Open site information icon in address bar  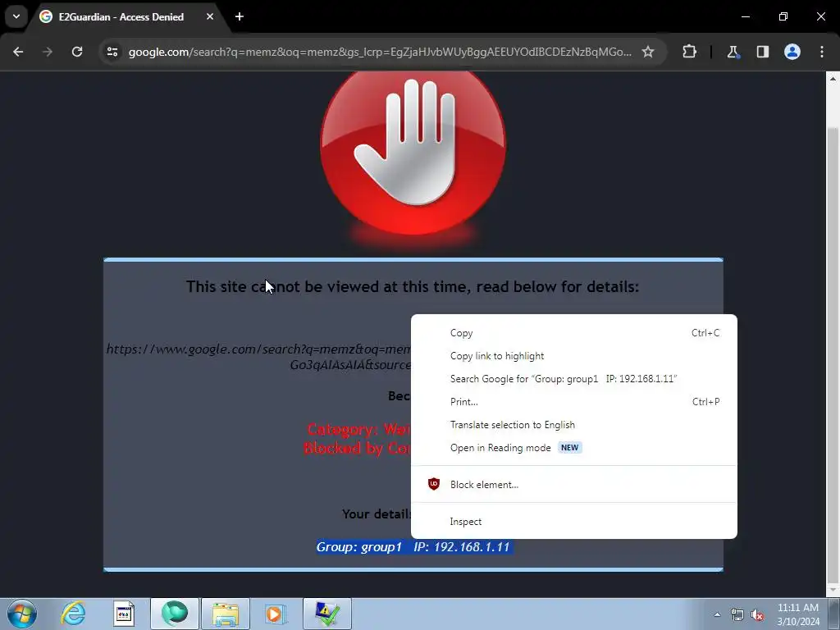click(112, 52)
